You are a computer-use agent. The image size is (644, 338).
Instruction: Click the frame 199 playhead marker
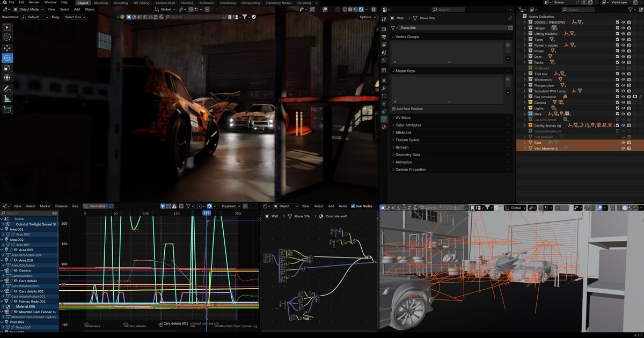pyautogui.click(x=207, y=213)
